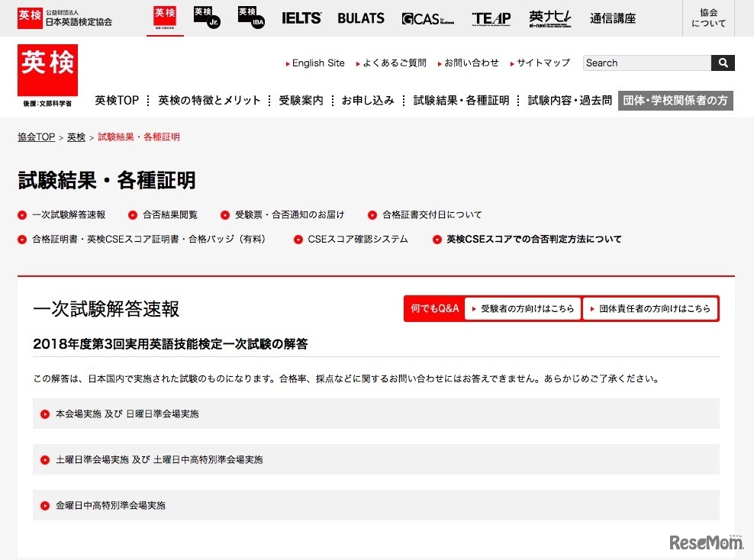Click the search magnifier icon

pyautogui.click(x=722, y=63)
